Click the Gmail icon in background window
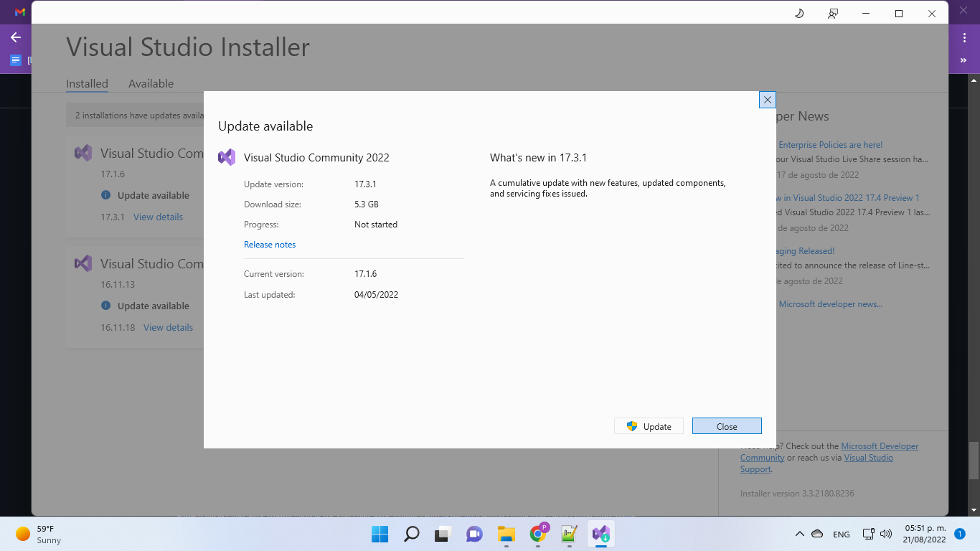The width and height of the screenshot is (980, 551). (x=20, y=12)
